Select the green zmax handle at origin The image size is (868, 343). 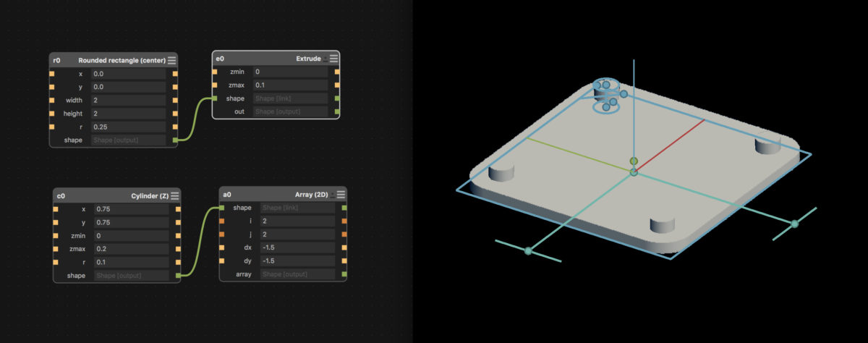pos(634,161)
